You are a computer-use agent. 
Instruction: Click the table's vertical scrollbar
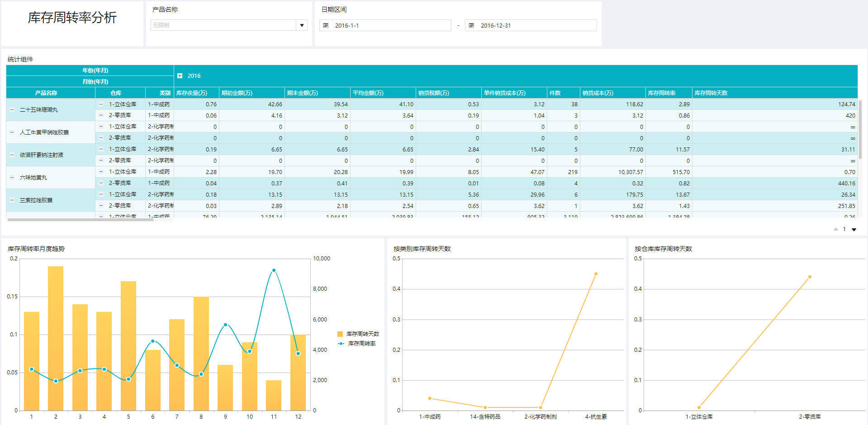(860, 130)
